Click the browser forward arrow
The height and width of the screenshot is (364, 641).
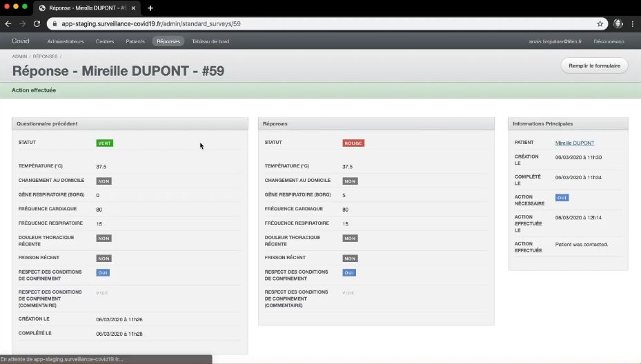point(22,23)
